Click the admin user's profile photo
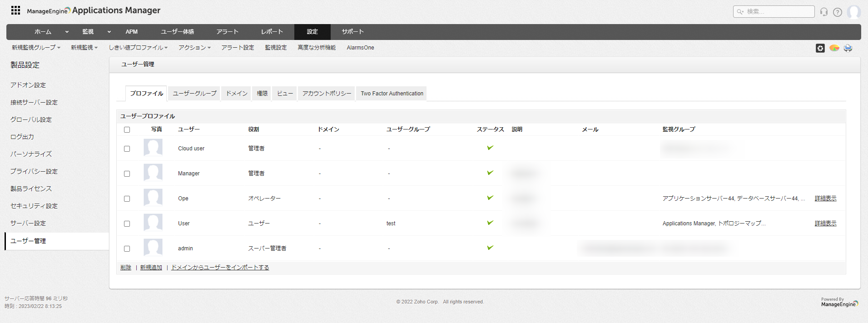The height and width of the screenshot is (323, 868). tap(153, 248)
